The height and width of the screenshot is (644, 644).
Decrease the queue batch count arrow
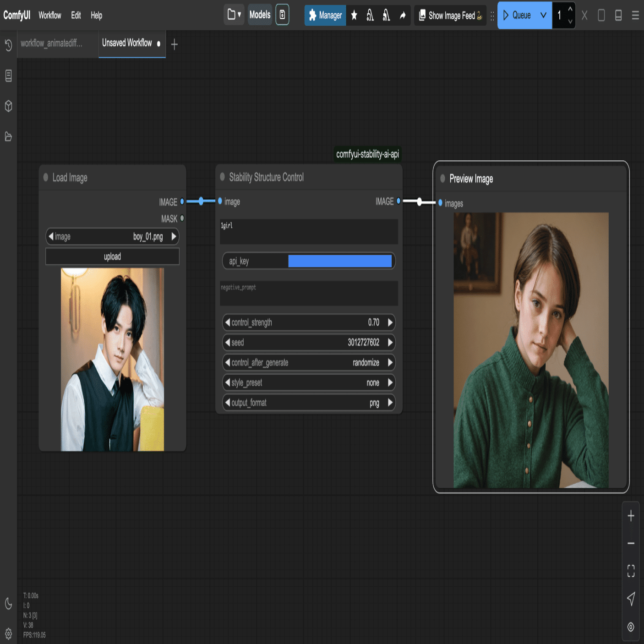[570, 22]
